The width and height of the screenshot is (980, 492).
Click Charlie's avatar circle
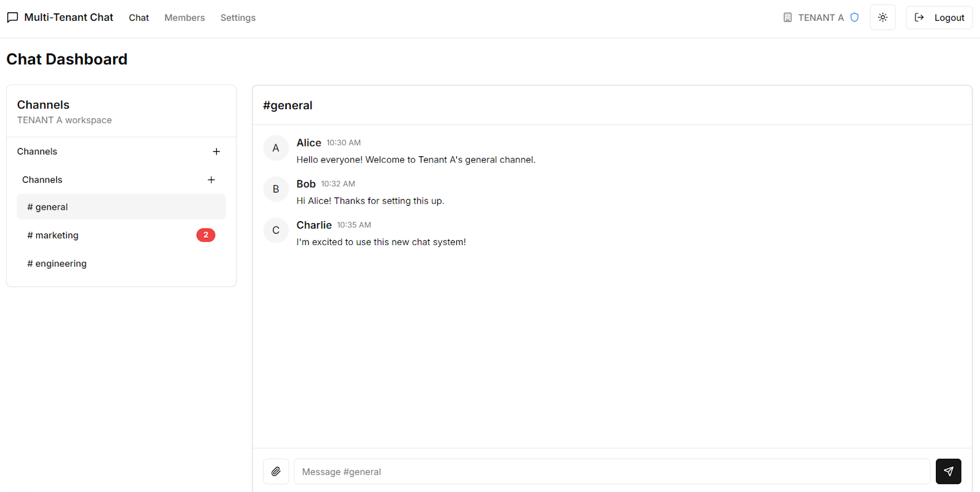point(276,230)
